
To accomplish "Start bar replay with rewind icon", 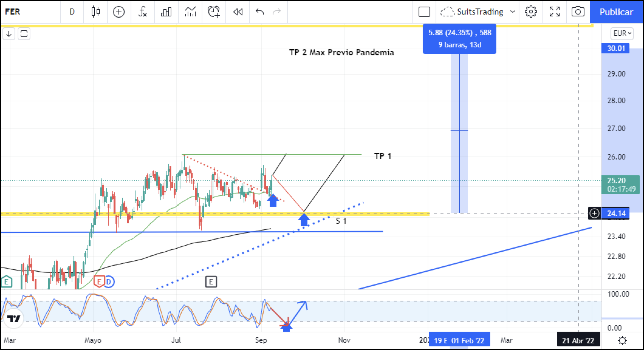I will tap(238, 12).
